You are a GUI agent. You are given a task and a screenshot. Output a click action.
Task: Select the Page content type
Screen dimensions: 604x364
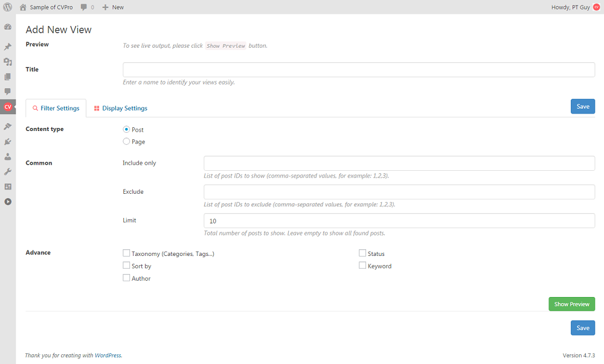pos(126,142)
